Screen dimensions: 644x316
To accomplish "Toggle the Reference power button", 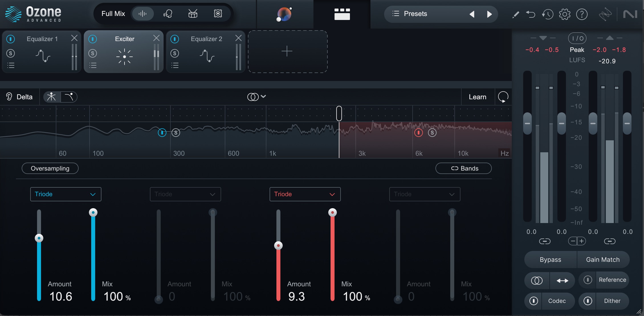I will tap(588, 280).
